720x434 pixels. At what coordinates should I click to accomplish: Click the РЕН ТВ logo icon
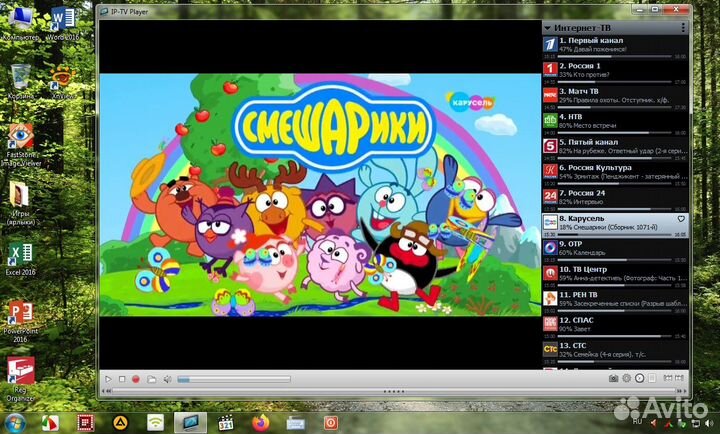point(550,299)
